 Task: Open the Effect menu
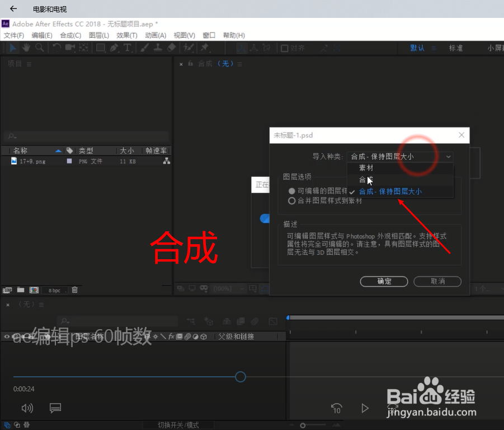pyautogui.click(x=126, y=35)
